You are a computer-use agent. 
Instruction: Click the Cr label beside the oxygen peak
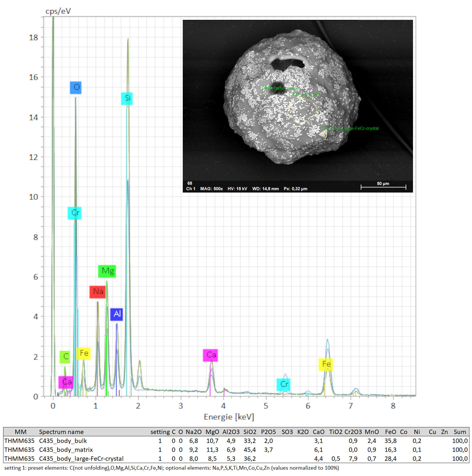75,213
